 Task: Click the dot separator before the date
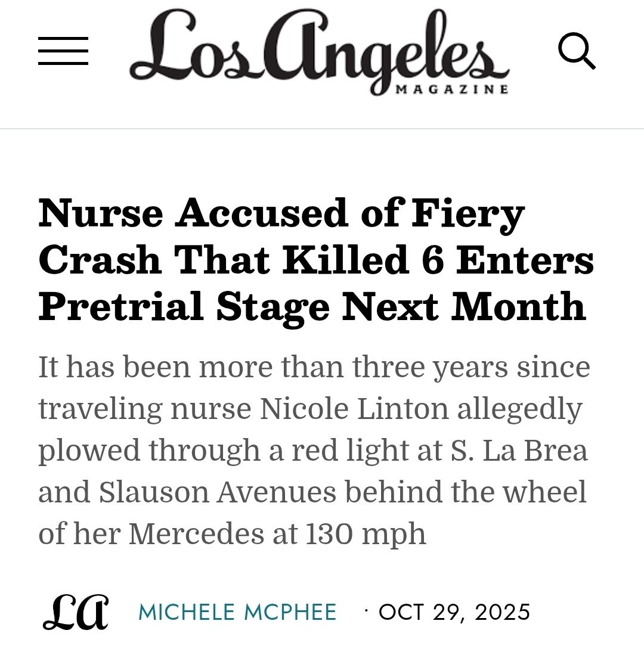[367, 611]
